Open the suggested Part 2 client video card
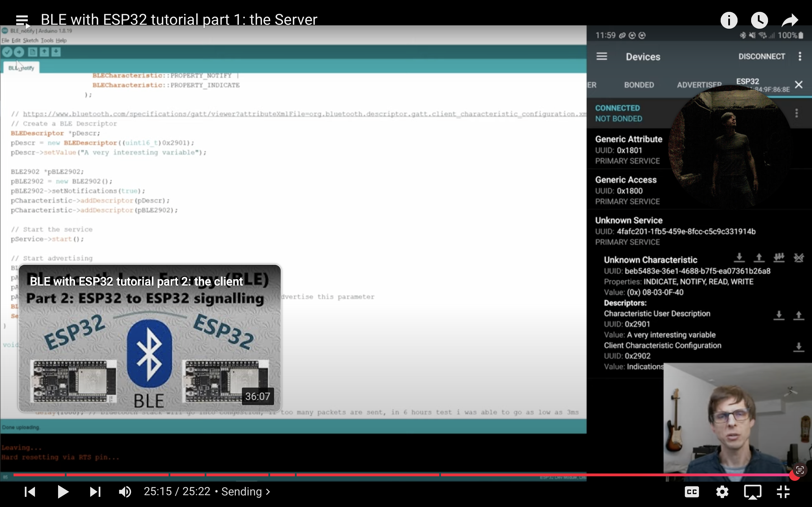 coord(150,338)
